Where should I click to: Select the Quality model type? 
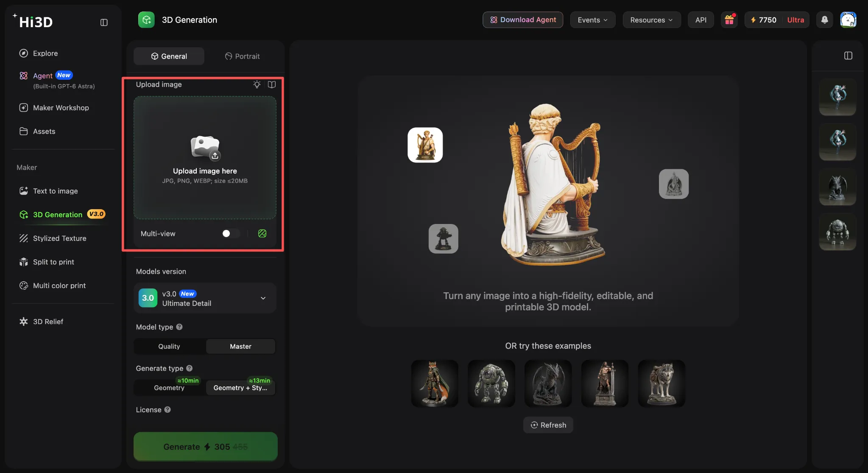[x=169, y=347]
